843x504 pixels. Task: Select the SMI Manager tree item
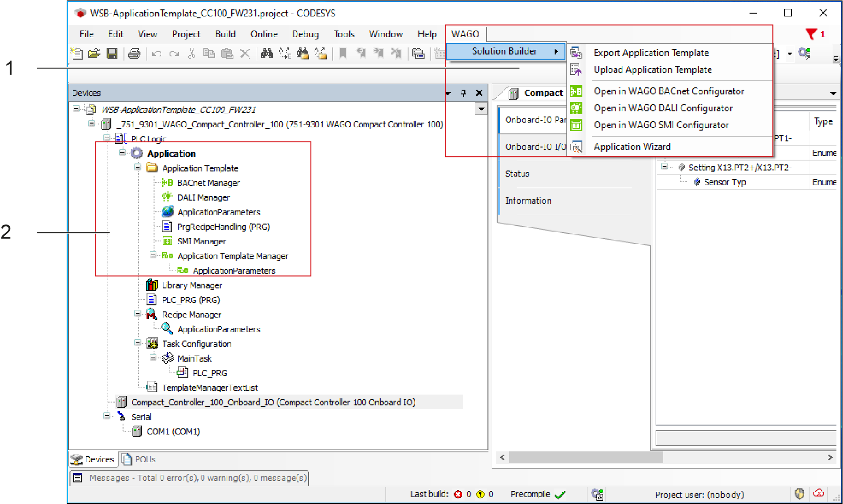click(201, 241)
